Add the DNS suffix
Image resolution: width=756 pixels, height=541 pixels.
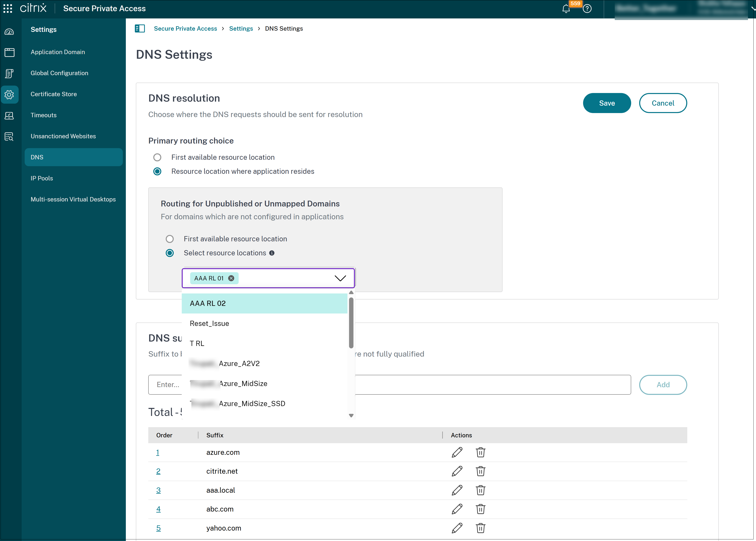(663, 385)
